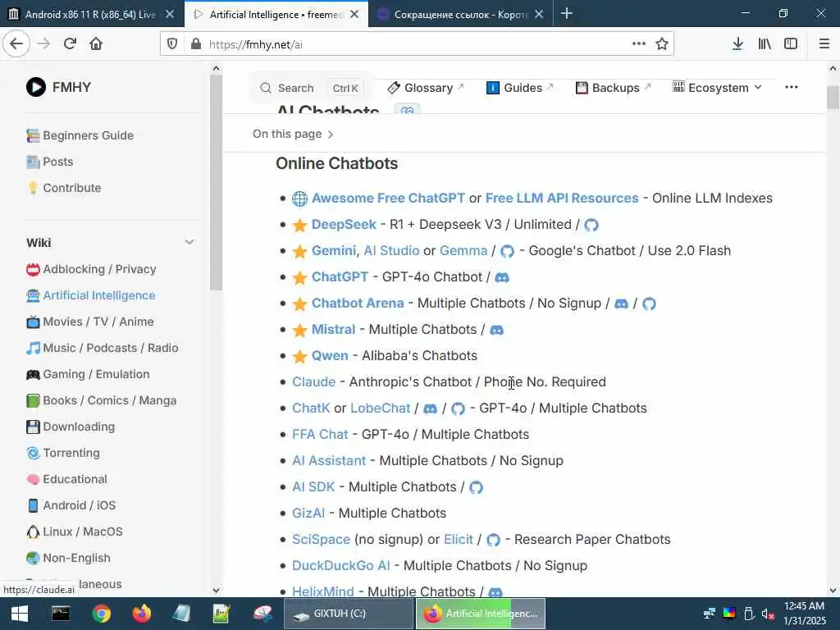Collapse the Wiki sidebar section
Viewport: 840px width, 630px height.
[x=189, y=243]
